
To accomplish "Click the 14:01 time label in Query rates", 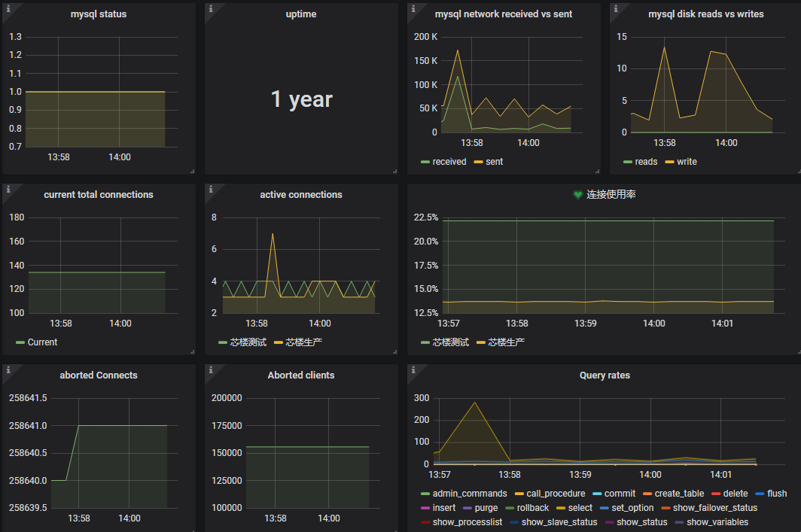I will click(720, 475).
